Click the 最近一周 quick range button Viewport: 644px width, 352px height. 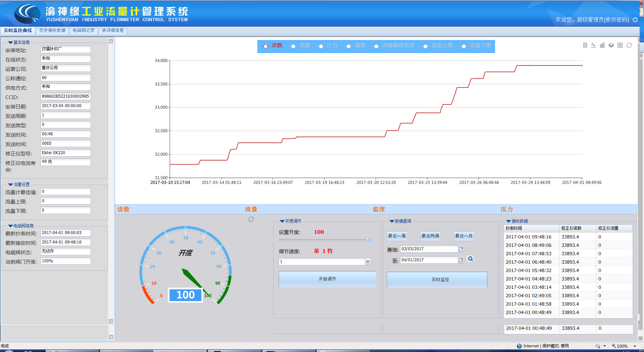[397, 236]
